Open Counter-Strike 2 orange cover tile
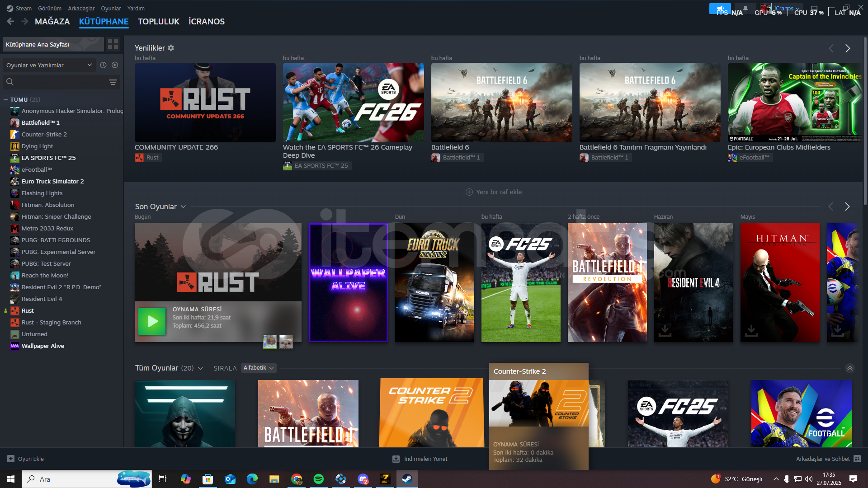This screenshot has height=488, width=868. [x=431, y=413]
